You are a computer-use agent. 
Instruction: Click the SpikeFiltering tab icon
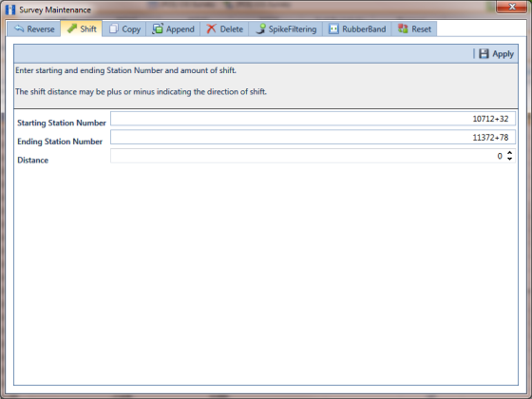(260, 28)
